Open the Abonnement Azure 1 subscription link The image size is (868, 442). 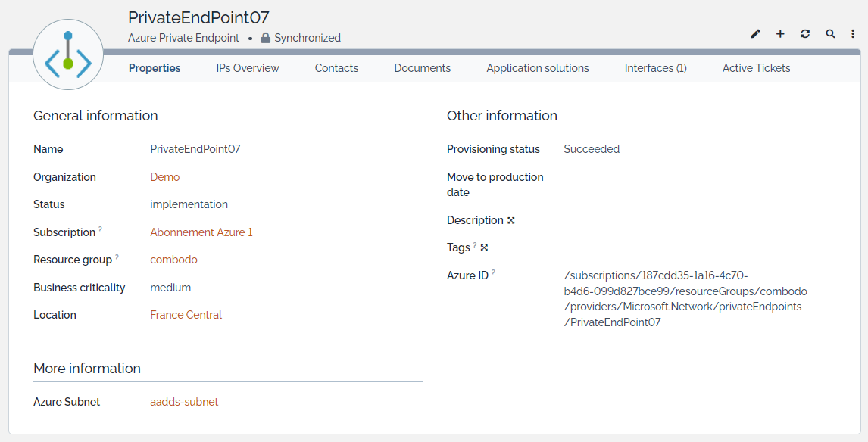point(201,232)
